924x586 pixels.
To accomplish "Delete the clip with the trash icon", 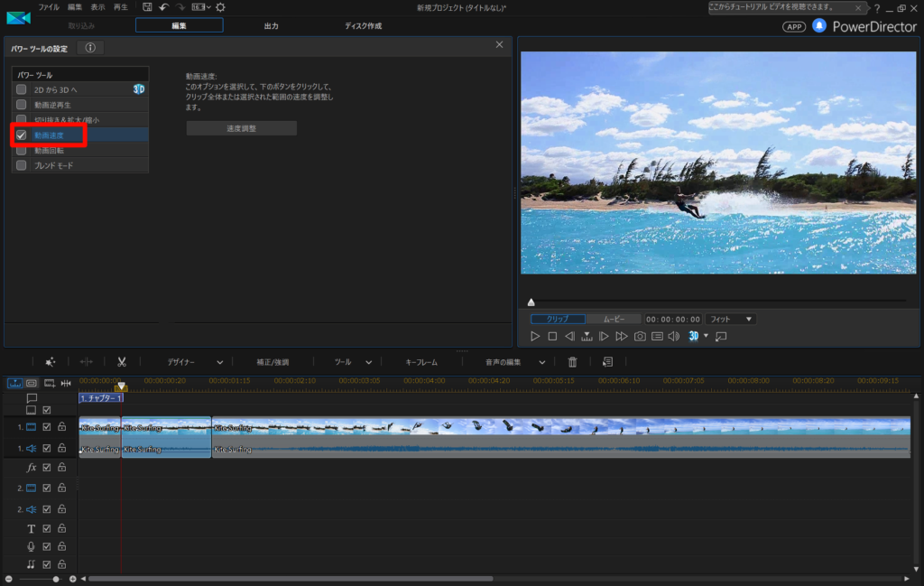I will pyautogui.click(x=572, y=362).
